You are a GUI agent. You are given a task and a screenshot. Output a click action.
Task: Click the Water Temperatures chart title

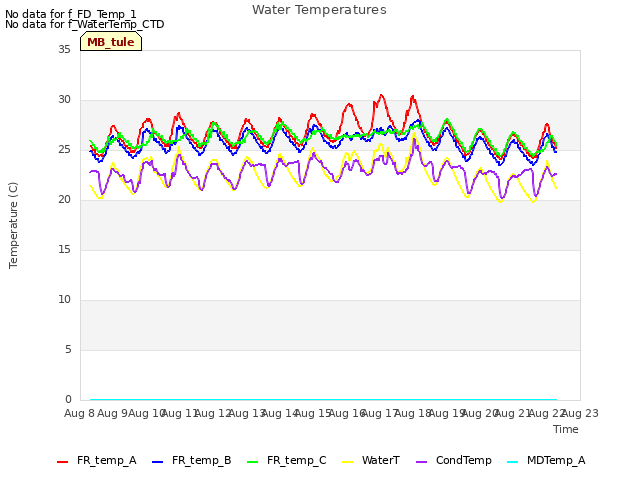coord(319,10)
